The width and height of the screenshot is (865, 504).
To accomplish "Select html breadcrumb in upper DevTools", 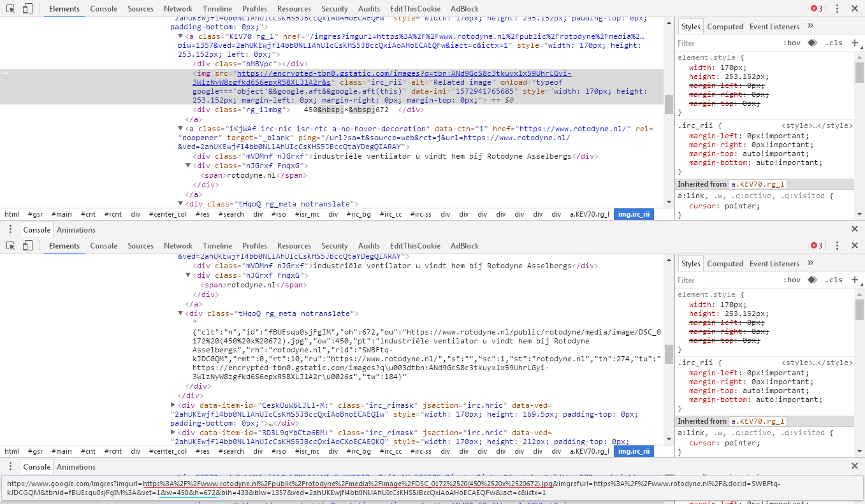I will pos(12,214).
